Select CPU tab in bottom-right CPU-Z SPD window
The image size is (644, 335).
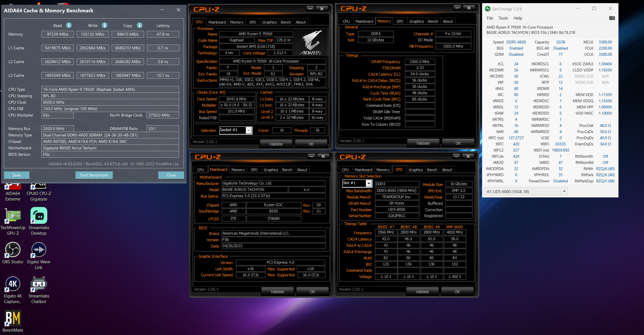345,170
